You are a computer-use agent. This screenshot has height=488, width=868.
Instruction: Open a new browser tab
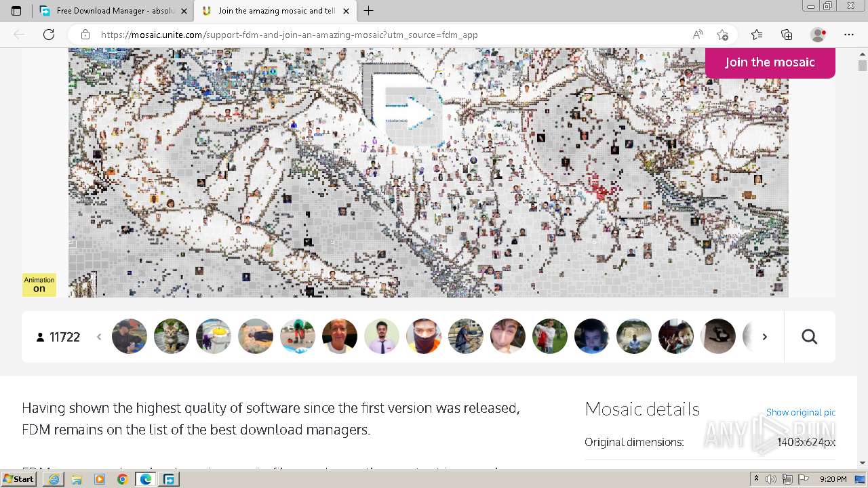[x=368, y=11]
